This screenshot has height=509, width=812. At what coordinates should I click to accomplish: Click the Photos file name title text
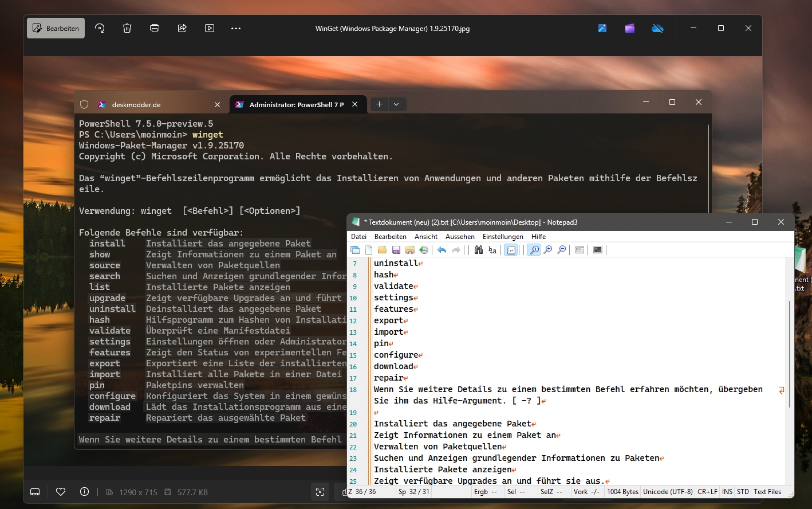coord(392,28)
